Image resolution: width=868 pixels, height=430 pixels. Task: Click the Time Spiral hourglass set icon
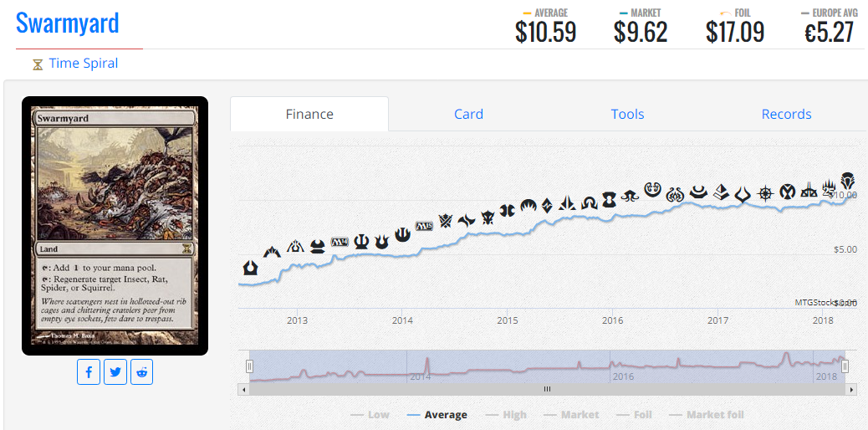(x=38, y=64)
